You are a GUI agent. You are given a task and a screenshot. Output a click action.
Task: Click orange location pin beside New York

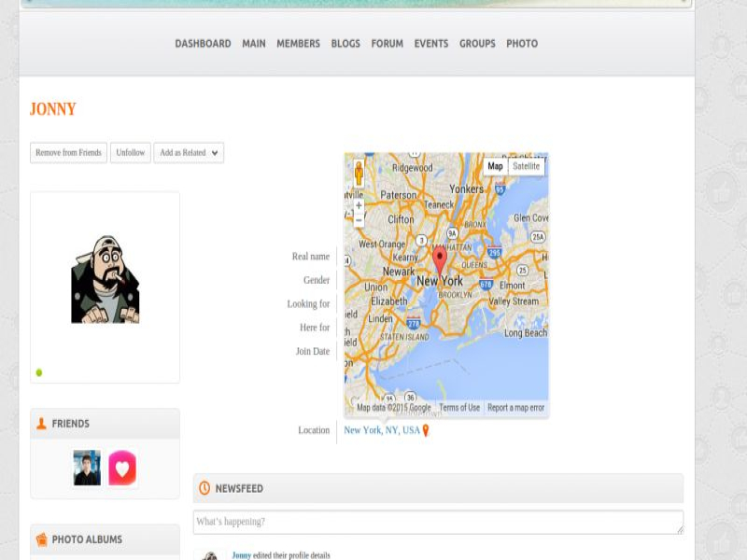click(x=426, y=430)
